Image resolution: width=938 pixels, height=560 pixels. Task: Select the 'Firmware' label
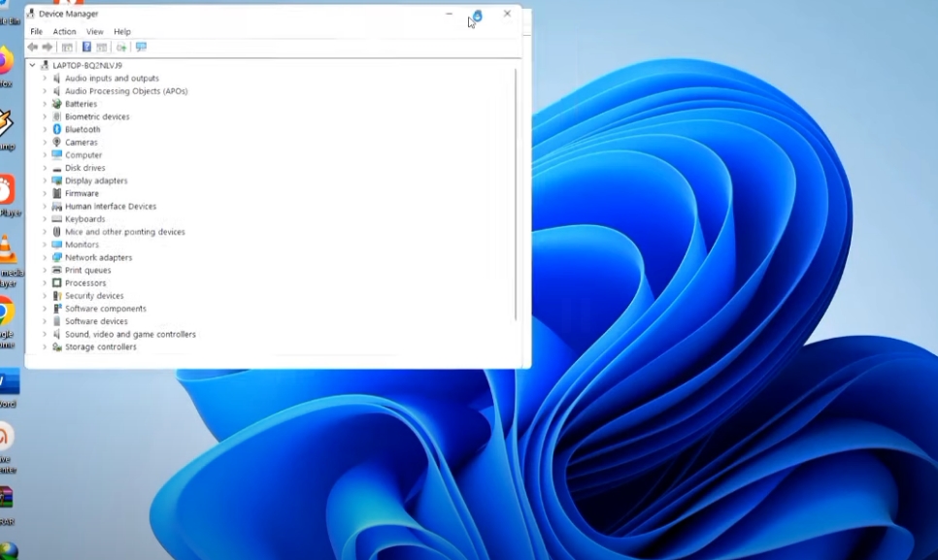(82, 194)
